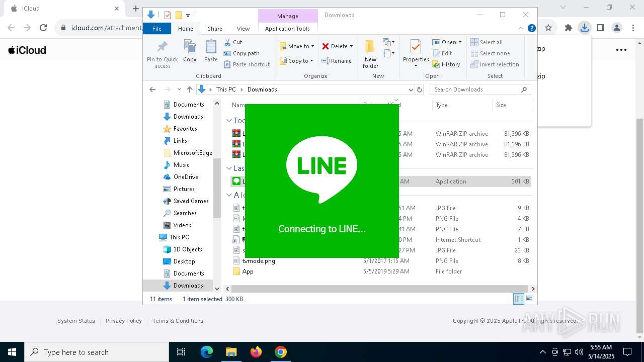
Task: Open Firefox from the taskbar
Action: coord(256,352)
